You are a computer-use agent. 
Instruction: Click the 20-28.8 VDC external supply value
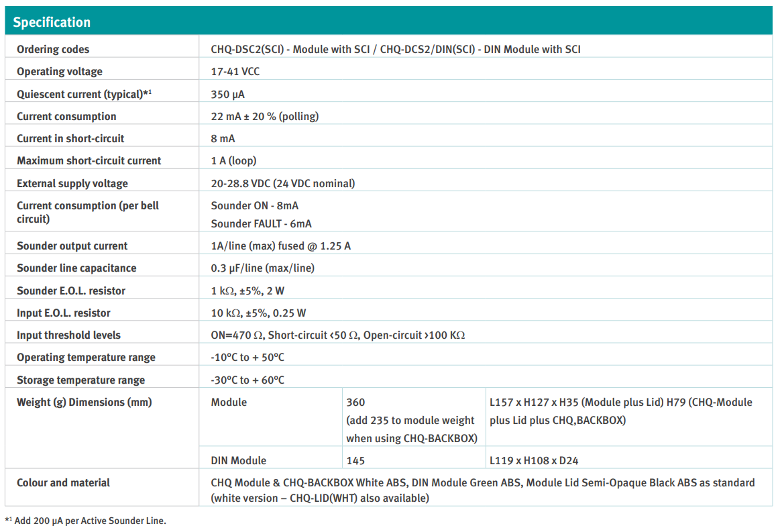(x=282, y=183)
